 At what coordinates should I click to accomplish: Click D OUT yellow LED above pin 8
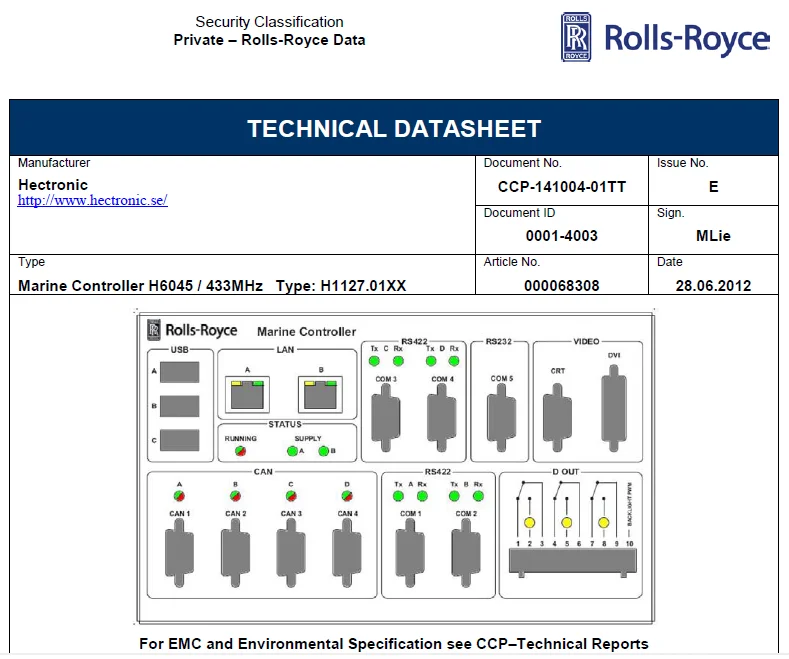pyautogui.click(x=604, y=523)
